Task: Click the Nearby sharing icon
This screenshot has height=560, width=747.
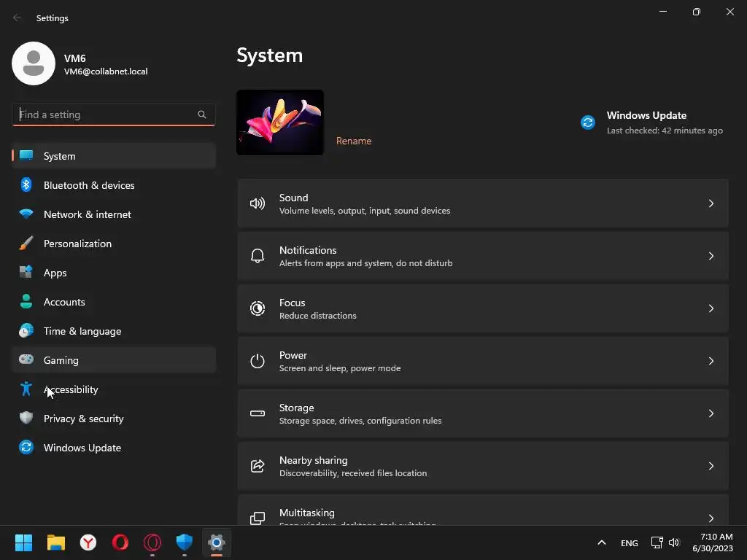Action: point(258,466)
